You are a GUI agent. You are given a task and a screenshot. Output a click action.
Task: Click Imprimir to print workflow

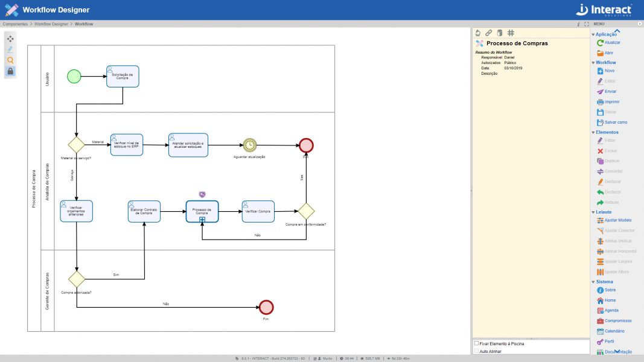pyautogui.click(x=608, y=102)
